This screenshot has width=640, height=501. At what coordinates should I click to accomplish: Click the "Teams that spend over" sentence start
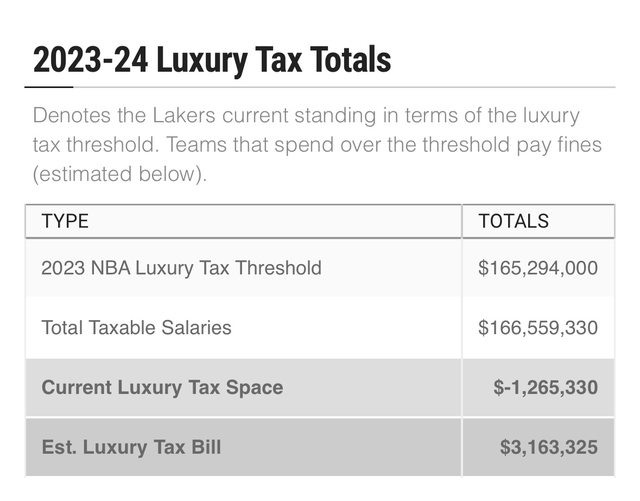(x=251, y=145)
